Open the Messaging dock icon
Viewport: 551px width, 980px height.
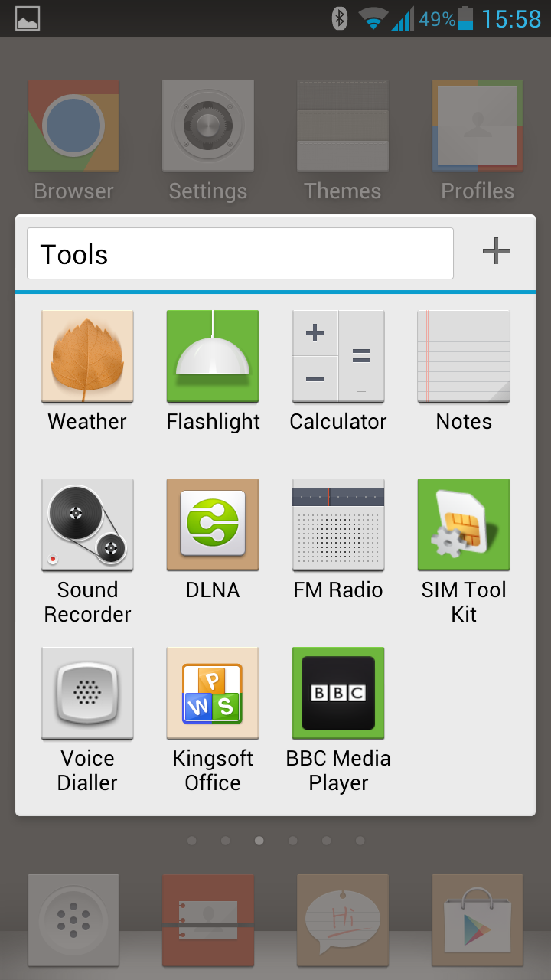coord(343,920)
